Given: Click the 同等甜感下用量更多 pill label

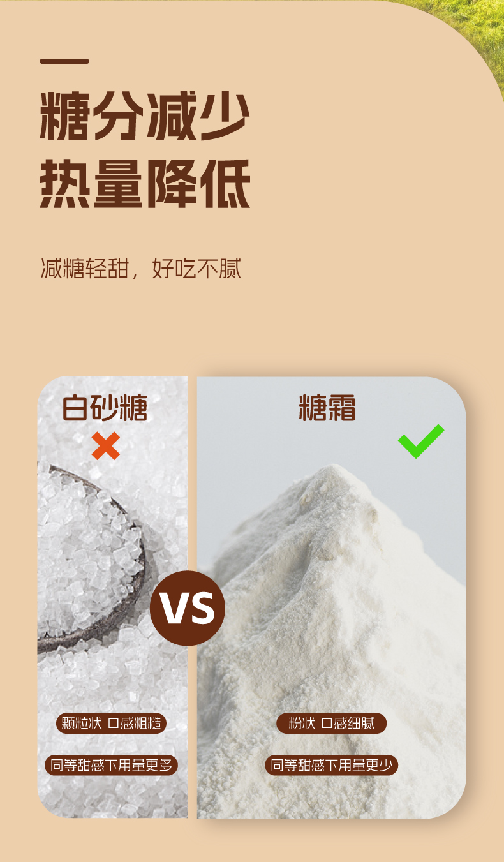Looking at the screenshot, I should tap(112, 765).
